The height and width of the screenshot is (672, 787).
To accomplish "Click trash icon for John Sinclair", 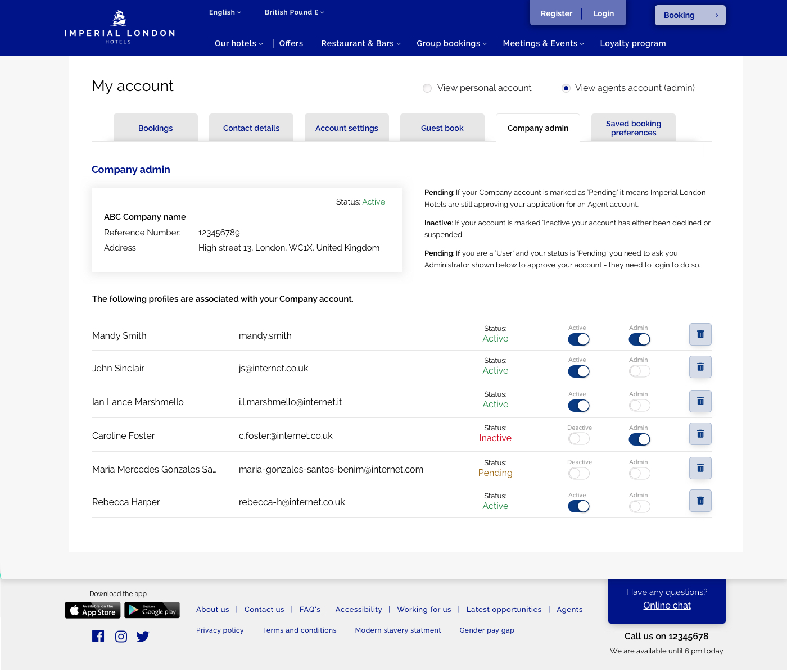I will [x=700, y=367].
